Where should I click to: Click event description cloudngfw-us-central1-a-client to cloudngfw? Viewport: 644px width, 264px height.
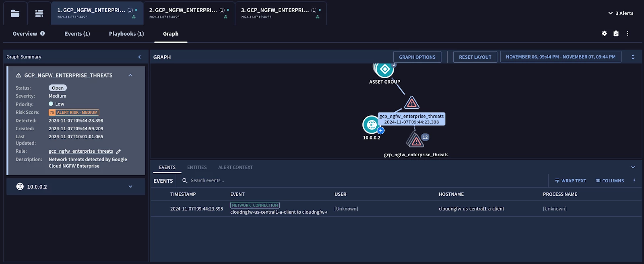pos(279,212)
